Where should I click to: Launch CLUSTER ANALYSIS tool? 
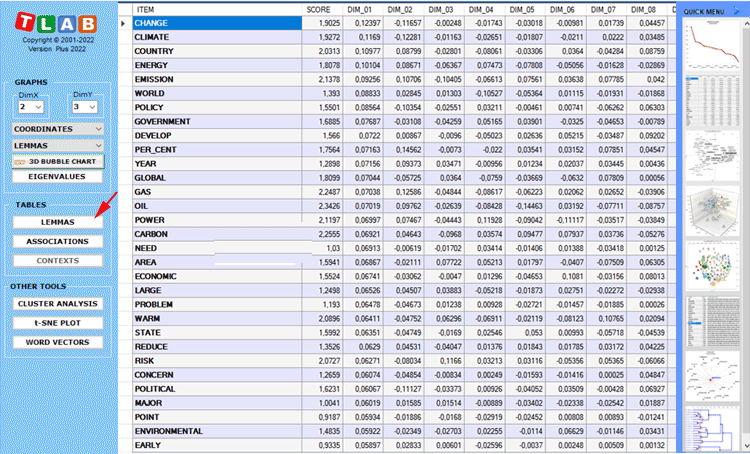57,304
